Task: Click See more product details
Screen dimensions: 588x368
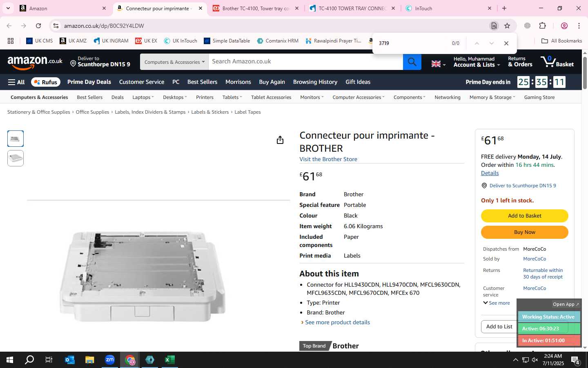Action: coord(337,323)
